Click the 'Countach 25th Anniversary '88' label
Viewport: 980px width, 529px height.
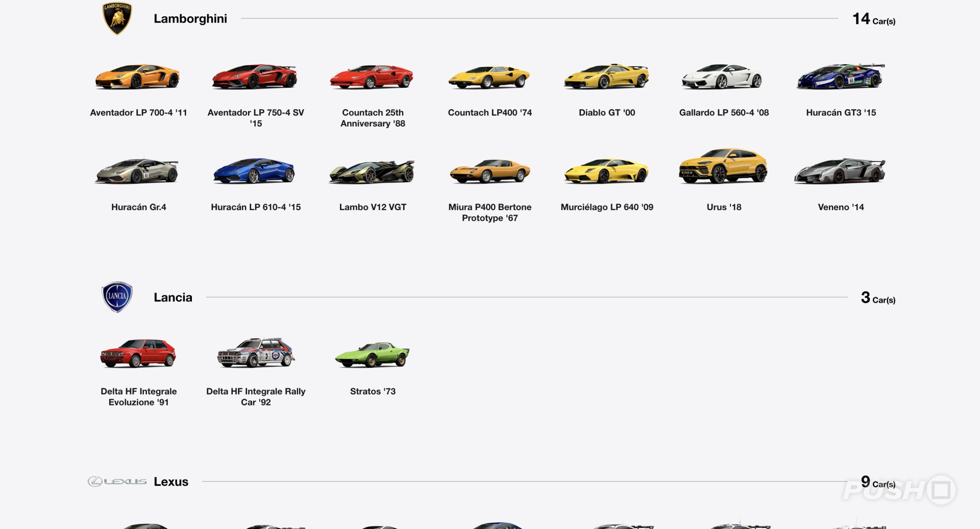[x=373, y=118]
